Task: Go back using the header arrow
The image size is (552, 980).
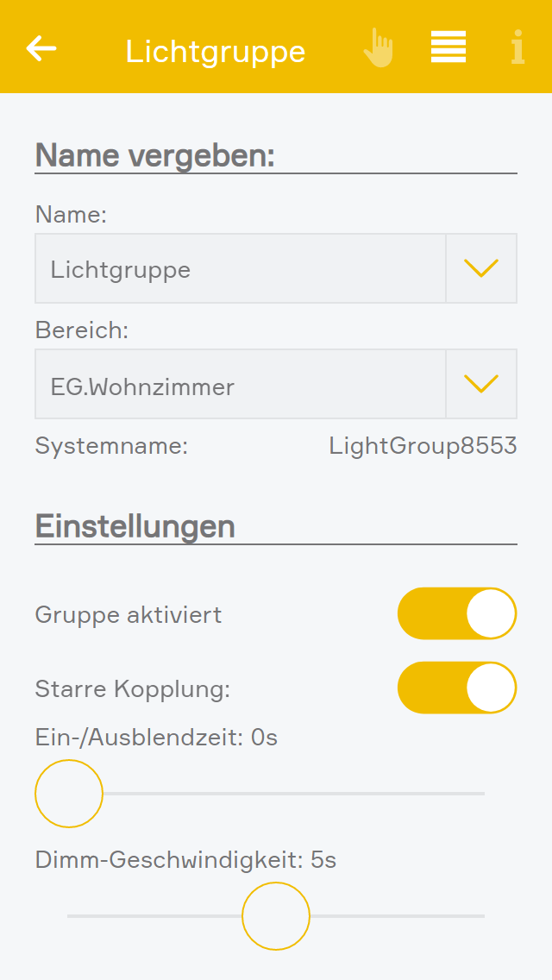Action: point(41,48)
